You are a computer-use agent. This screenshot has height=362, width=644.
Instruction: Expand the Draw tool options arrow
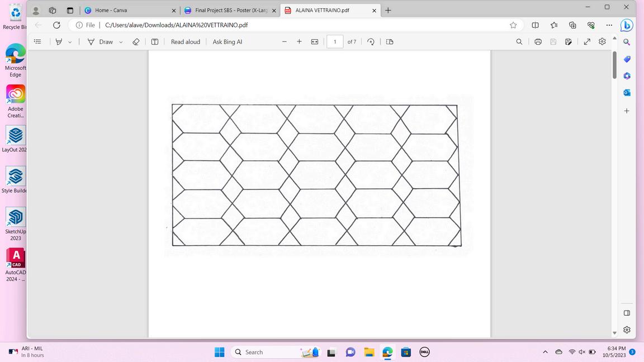point(121,42)
